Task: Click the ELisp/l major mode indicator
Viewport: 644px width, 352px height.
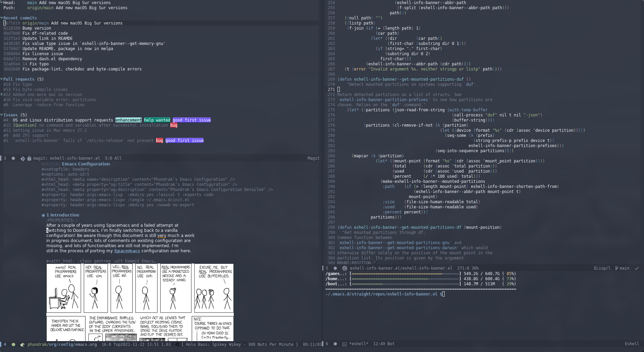Action: point(602,268)
